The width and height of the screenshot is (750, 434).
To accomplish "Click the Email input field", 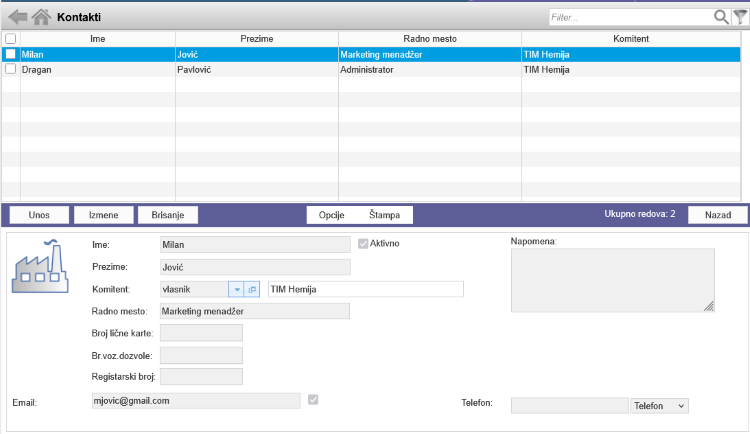I will coord(196,401).
